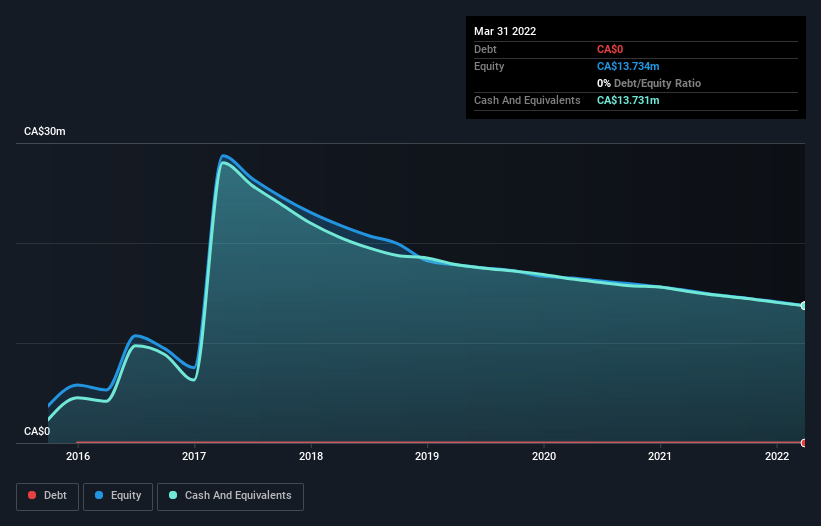821x526 pixels.
Task: Toggle the Debt legend button
Action: [x=48, y=496]
